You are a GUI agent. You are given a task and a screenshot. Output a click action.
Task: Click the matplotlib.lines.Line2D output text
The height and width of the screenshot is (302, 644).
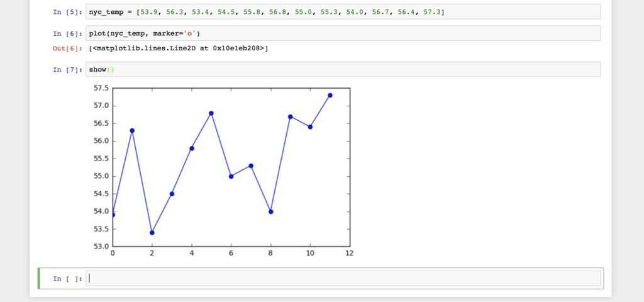(x=179, y=49)
